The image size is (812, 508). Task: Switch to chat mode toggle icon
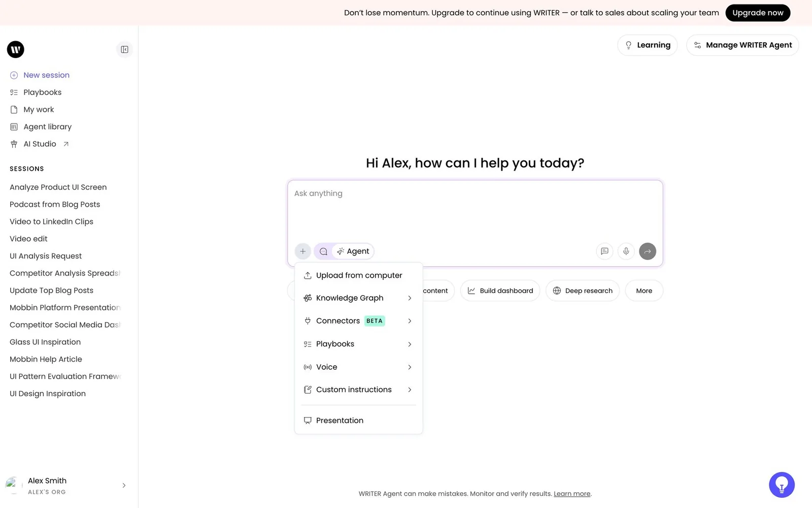pos(323,251)
